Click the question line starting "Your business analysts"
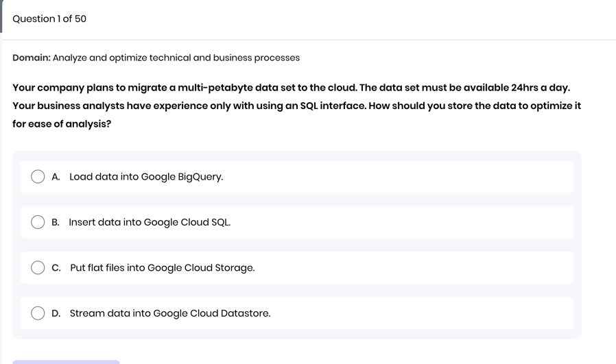 point(296,106)
